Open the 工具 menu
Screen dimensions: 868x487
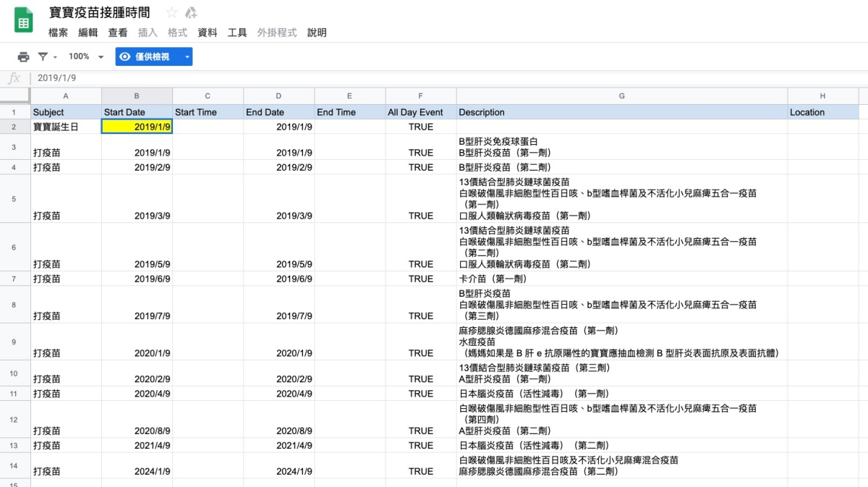coord(237,33)
